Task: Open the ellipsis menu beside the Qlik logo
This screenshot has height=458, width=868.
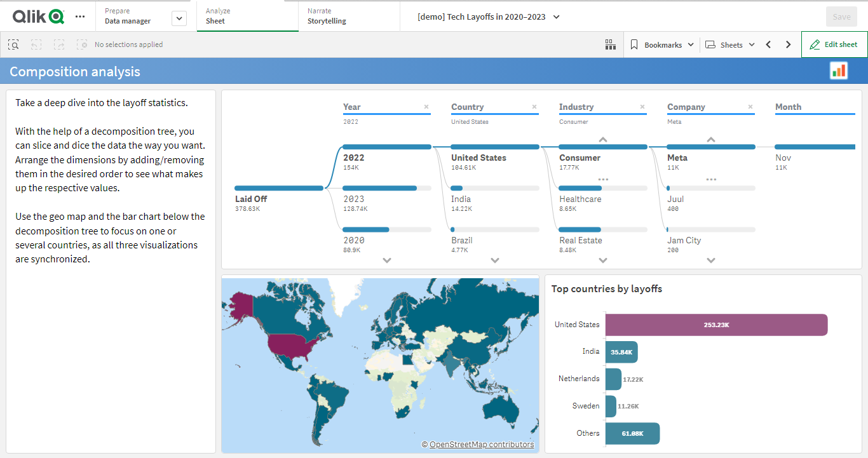Action: point(80,17)
